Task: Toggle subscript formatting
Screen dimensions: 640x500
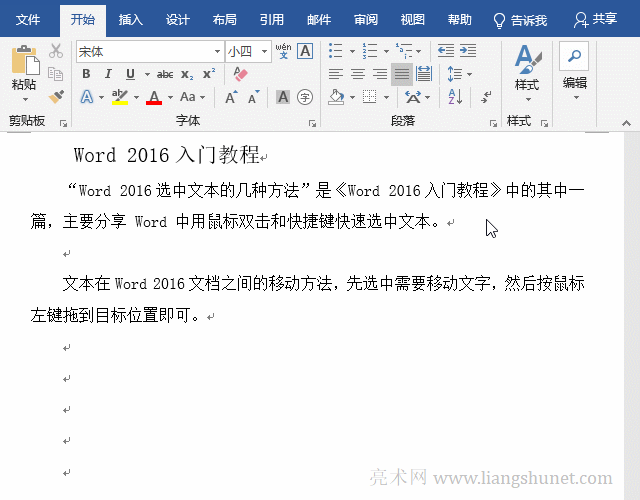Action: 187,74
